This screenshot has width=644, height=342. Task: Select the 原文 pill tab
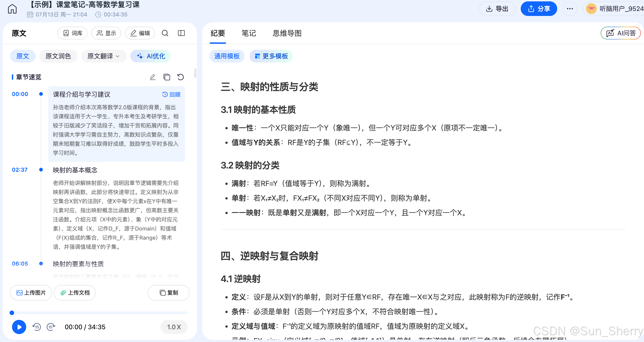(23, 56)
